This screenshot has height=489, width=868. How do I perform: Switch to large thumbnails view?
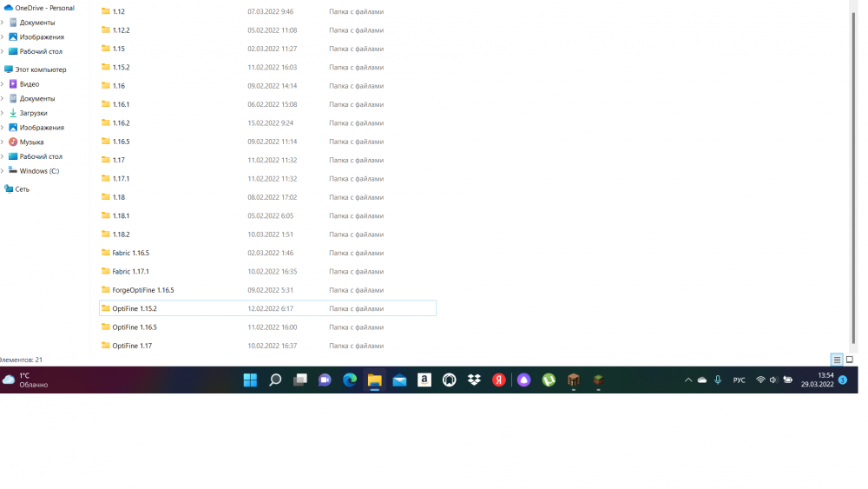(x=850, y=360)
